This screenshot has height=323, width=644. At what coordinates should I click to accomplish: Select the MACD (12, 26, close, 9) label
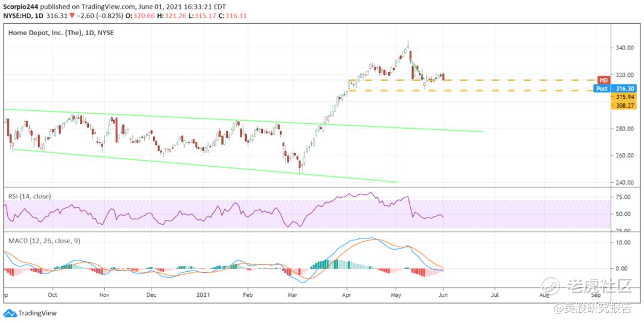pyautogui.click(x=44, y=241)
